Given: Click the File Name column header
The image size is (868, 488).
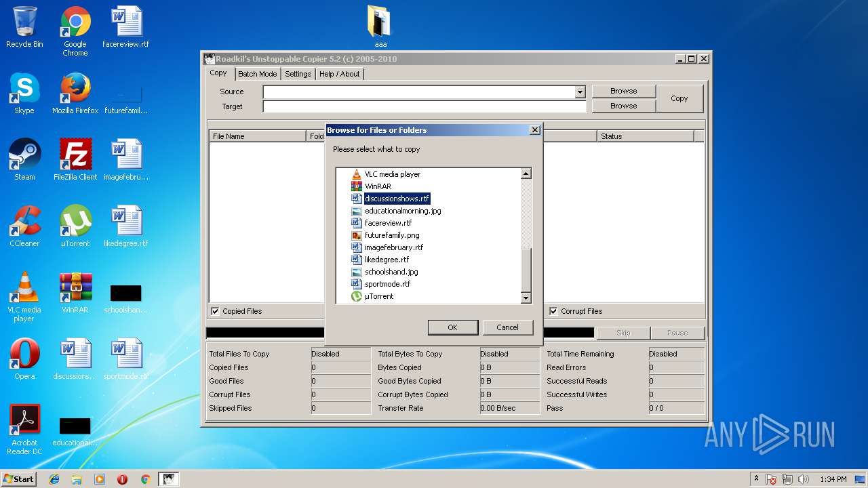Looking at the screenshot, I should click(x=258, y=136).
